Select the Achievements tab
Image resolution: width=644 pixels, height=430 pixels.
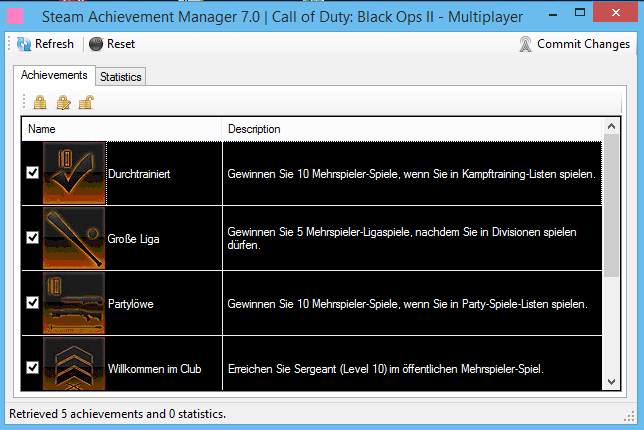pyautogui.click(x=54, y=75)
